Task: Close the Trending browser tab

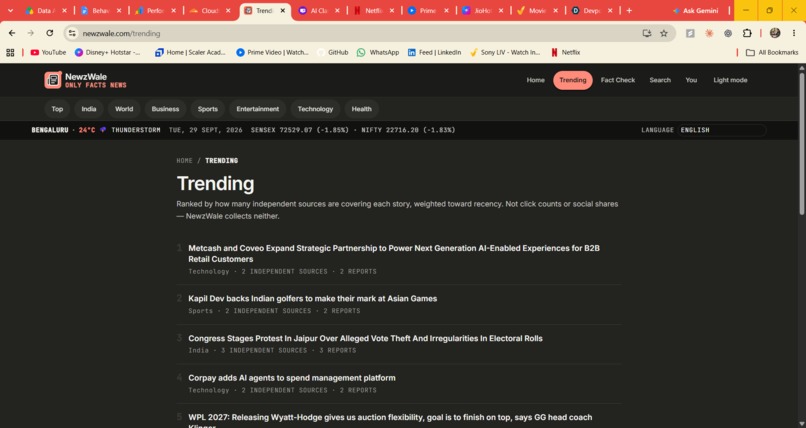Action: (282, 10)
